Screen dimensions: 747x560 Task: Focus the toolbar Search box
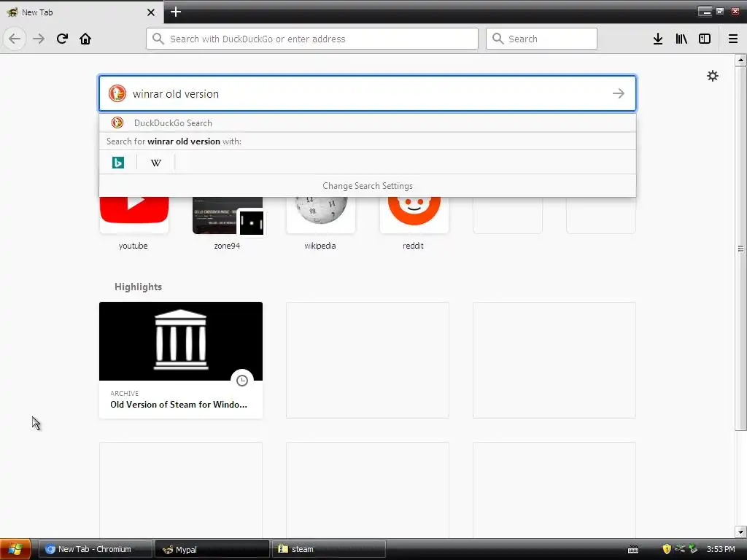(x=541, y=39)
